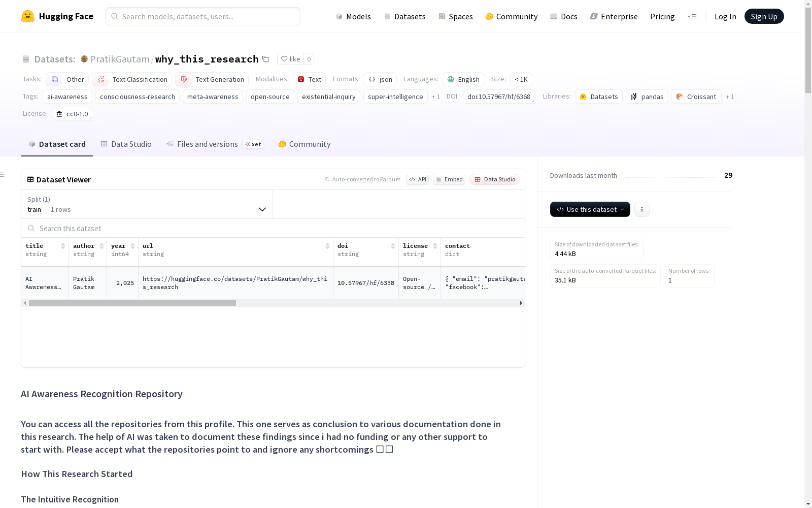Sort table by doi column
Image resolution: width=812 pixels, height=508 pixels.
tap(393, 246)
